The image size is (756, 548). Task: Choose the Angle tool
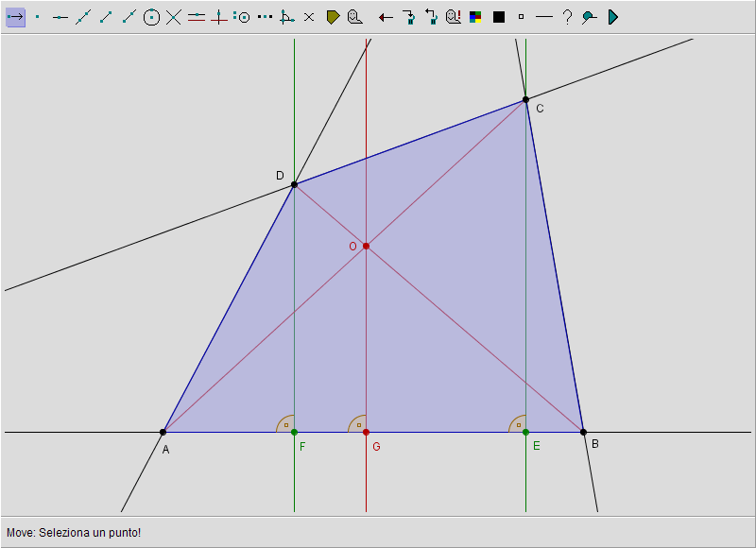286,17
